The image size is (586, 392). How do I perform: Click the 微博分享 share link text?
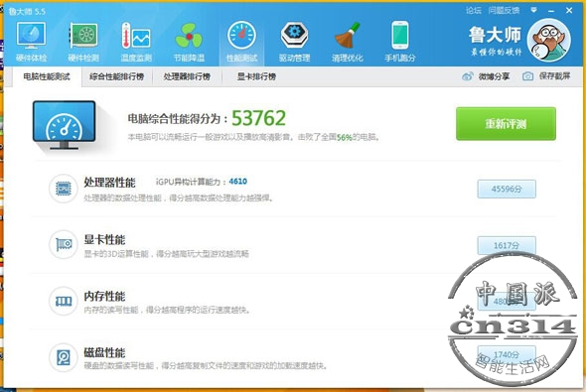[x=494, y=76]
